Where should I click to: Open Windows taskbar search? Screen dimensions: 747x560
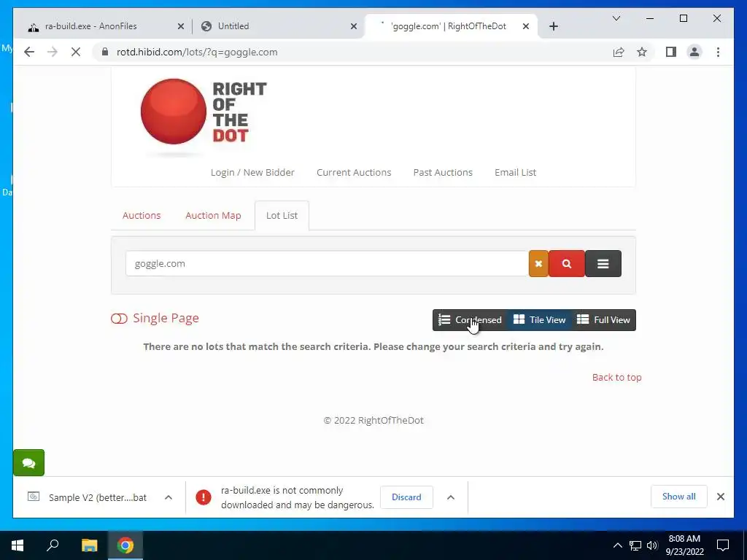coord(53,545)
